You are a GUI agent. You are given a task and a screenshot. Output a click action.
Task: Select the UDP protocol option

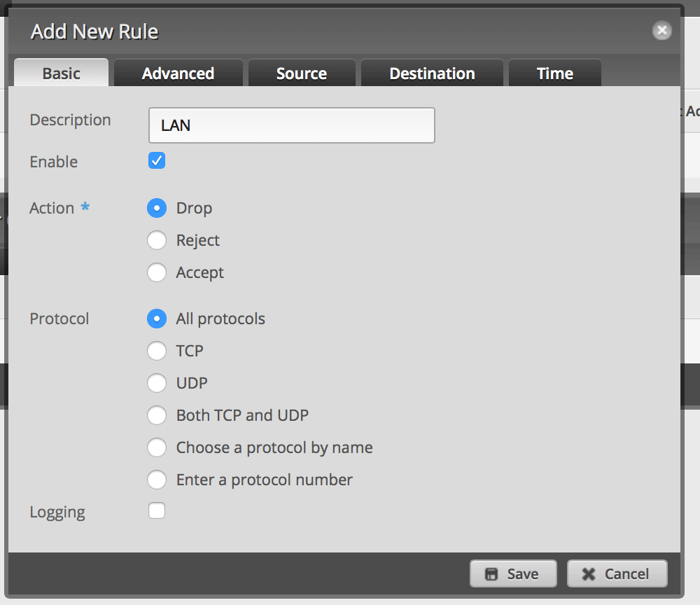[x=157, y=383]
